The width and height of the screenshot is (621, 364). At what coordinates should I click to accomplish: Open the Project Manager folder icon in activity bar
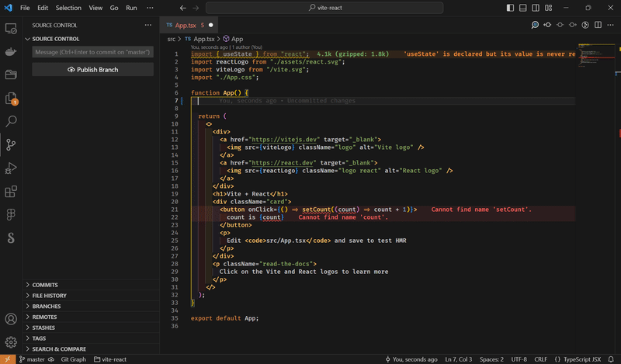[11, 75]
